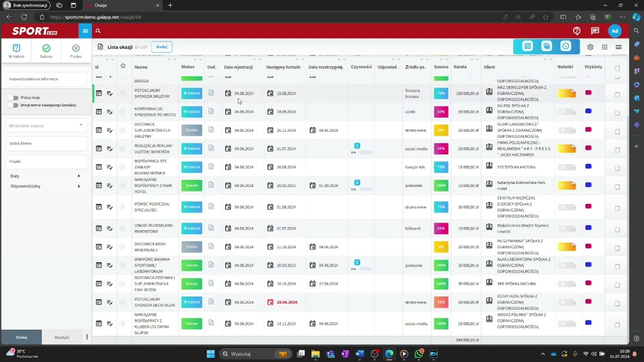Open the help question mark icon

(x=577, y=31)
